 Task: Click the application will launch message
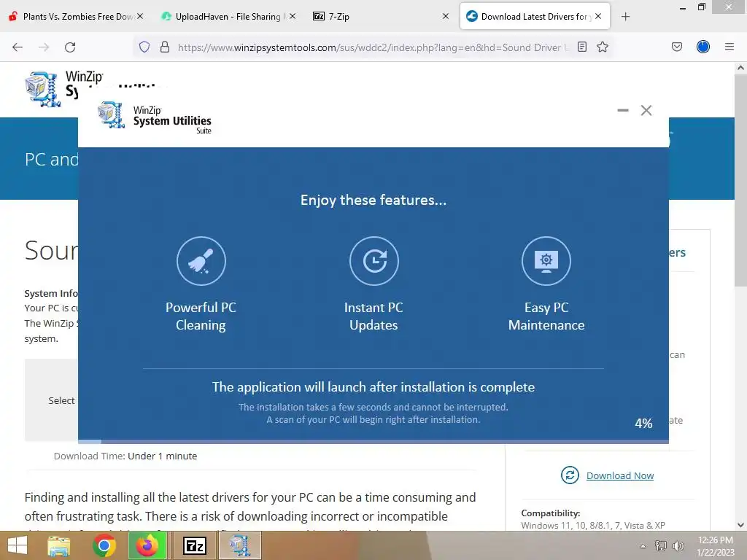pos(373,386)
